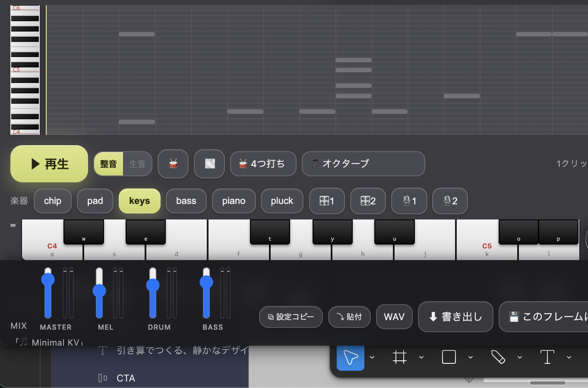Select the microphone 2 instrument slot
The height and width of the screenshot is (388, 588).
450,201
